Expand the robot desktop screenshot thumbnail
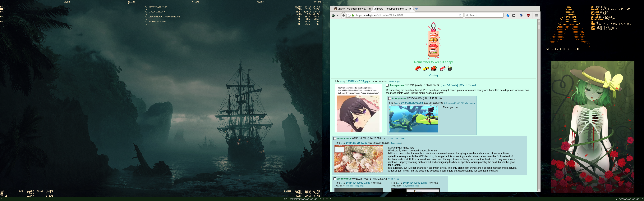The width and height of the screenshot is (644, 201). tap(413, 119)
